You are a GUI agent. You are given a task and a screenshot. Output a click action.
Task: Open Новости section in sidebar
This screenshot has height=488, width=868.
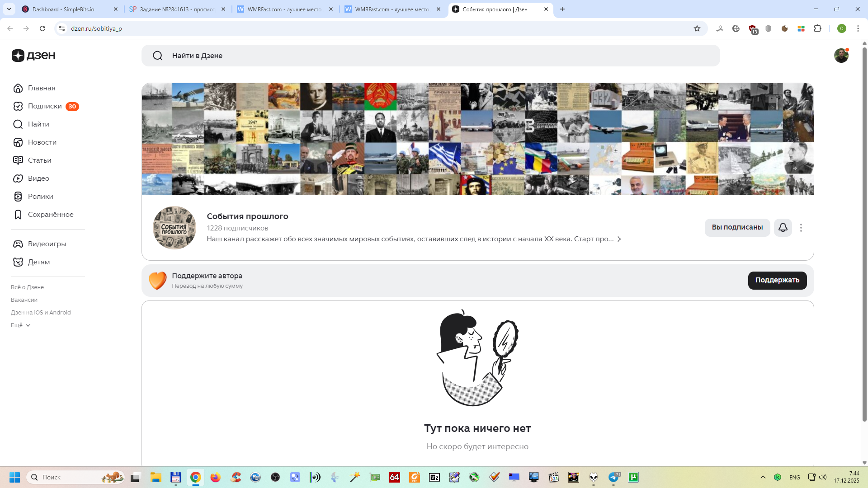[x=42, y=142]
